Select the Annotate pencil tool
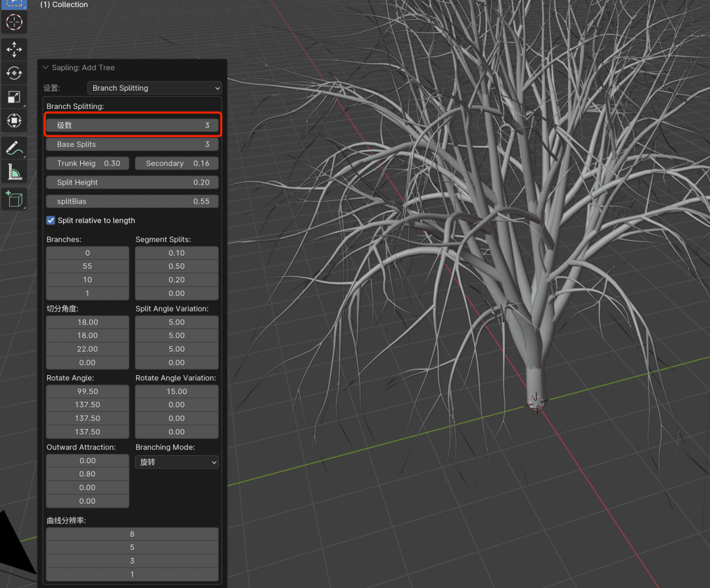This screenshot has height=588, width=710. click(14, 148)
